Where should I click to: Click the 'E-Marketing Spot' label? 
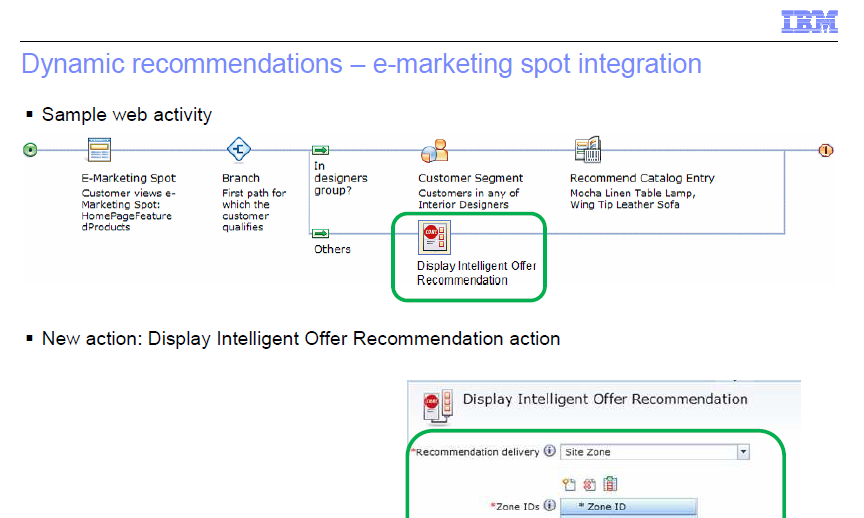pos(128,178)
